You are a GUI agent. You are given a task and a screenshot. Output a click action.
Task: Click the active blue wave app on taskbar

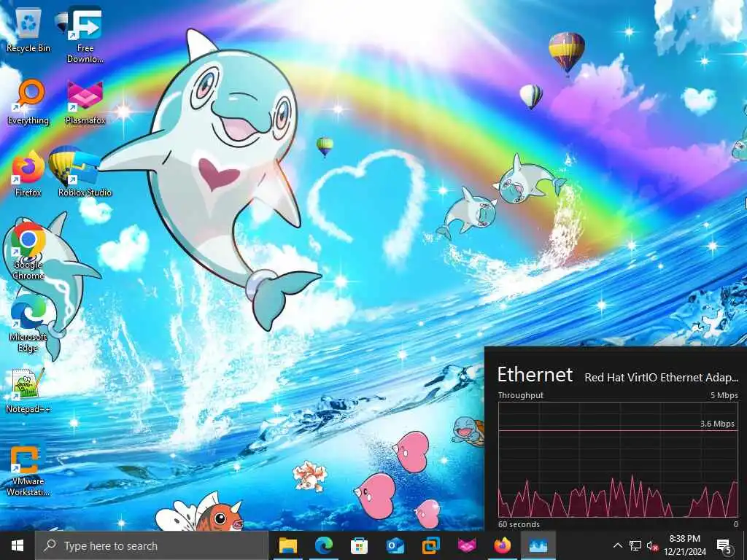coord(538,545)
